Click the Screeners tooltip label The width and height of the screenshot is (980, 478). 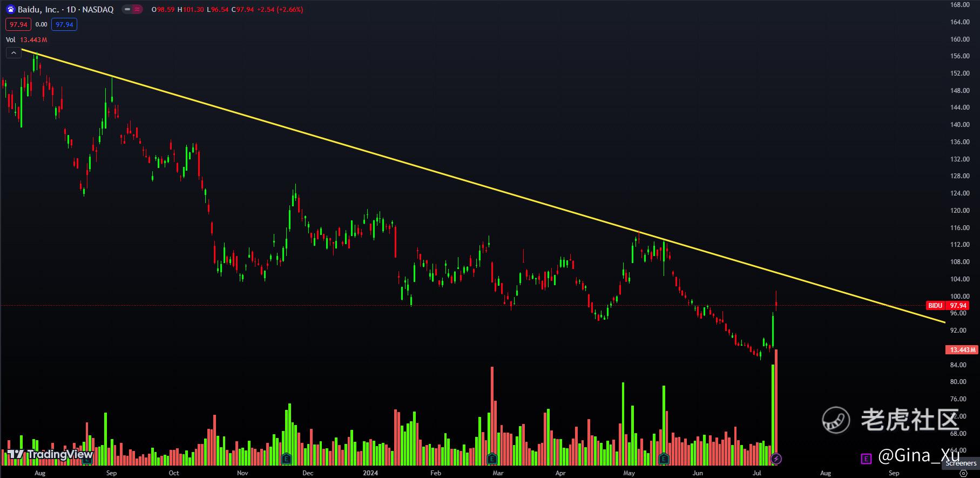pyautogui.click(x=961, y=463)
